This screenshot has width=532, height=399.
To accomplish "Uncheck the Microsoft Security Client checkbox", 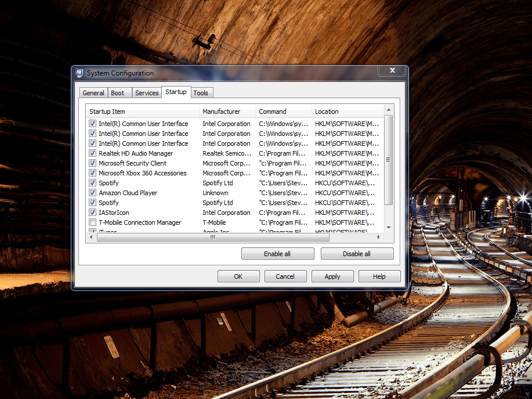I will [x=92, y=163].
